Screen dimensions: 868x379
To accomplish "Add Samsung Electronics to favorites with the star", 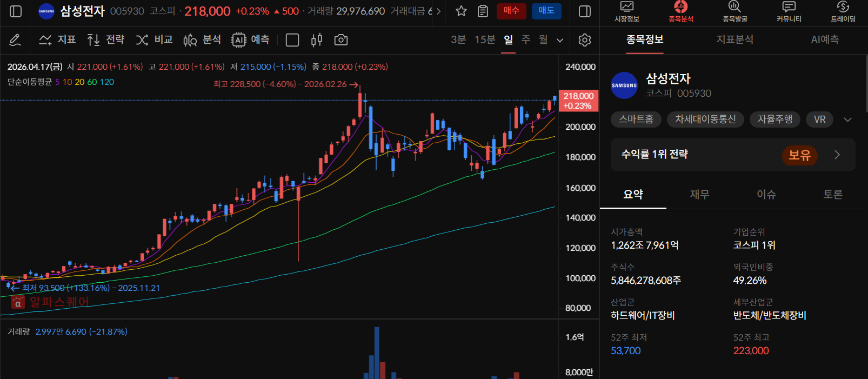I will point(461,11).
